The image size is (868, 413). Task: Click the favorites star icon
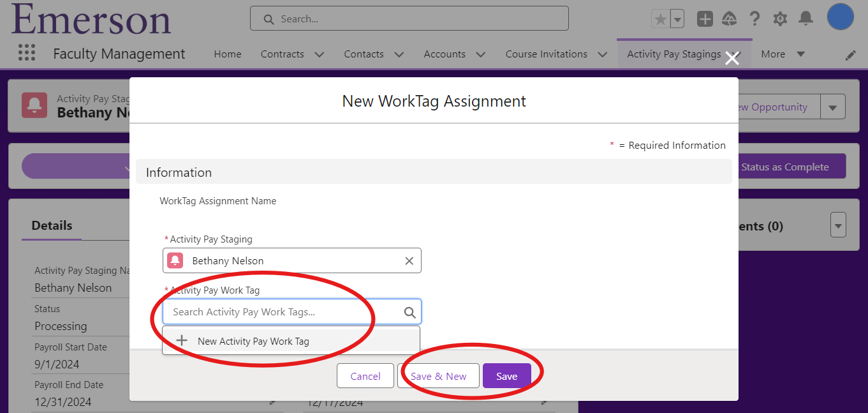(x=661, y=19)
